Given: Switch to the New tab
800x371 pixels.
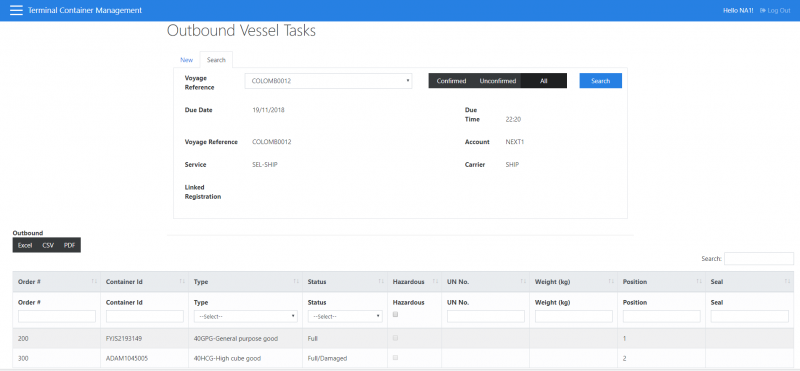Looking at the screenshot, I should [187, 60].
